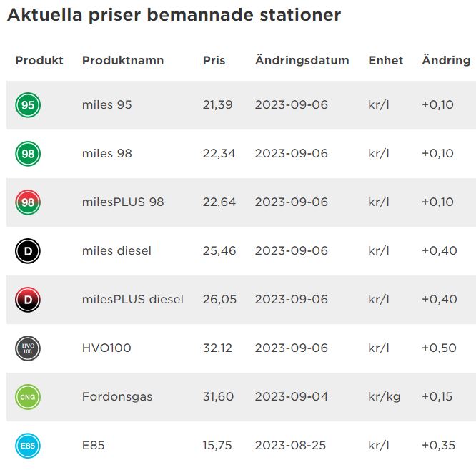
Task: Click the red-green milesPLUS 98 icon
Action: (x=28, y=202)
